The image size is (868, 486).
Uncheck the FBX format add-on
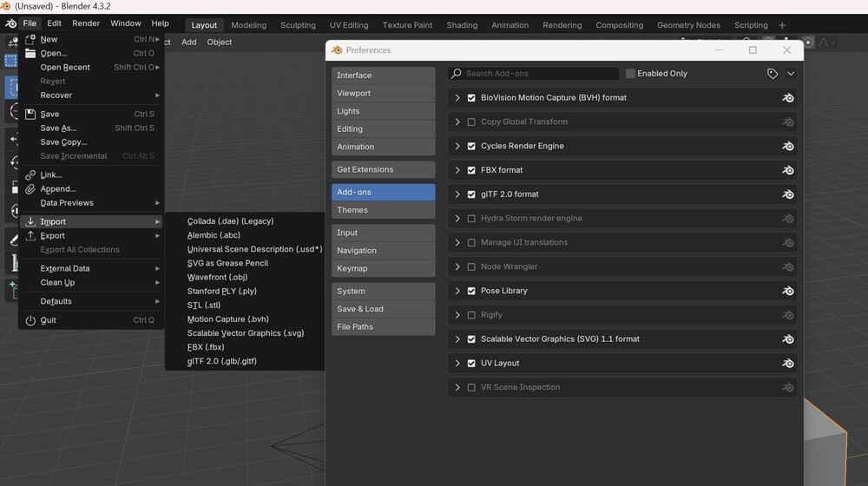pyautogui.click(x=471, y=170)
